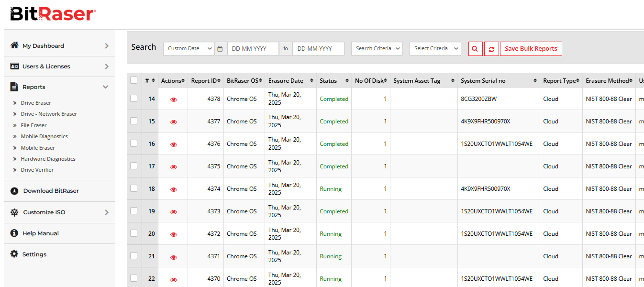The width and height of the screenshot is (644, 287).
Task: Open the Settings page
Action: [34, 254]
